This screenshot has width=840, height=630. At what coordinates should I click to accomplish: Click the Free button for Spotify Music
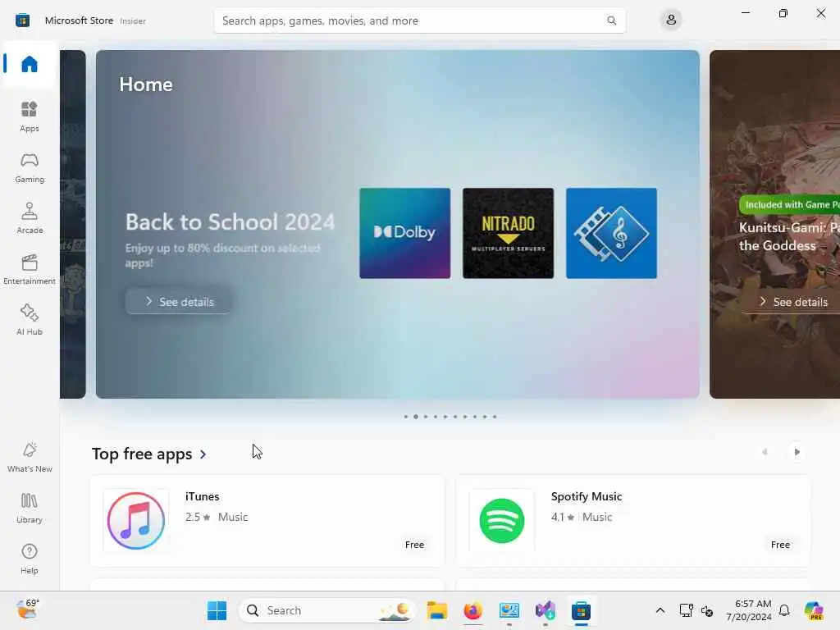point(780,545)
